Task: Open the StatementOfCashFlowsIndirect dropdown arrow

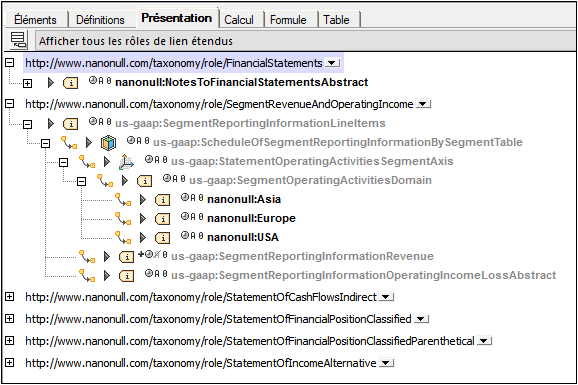Action: pos(386,297)
